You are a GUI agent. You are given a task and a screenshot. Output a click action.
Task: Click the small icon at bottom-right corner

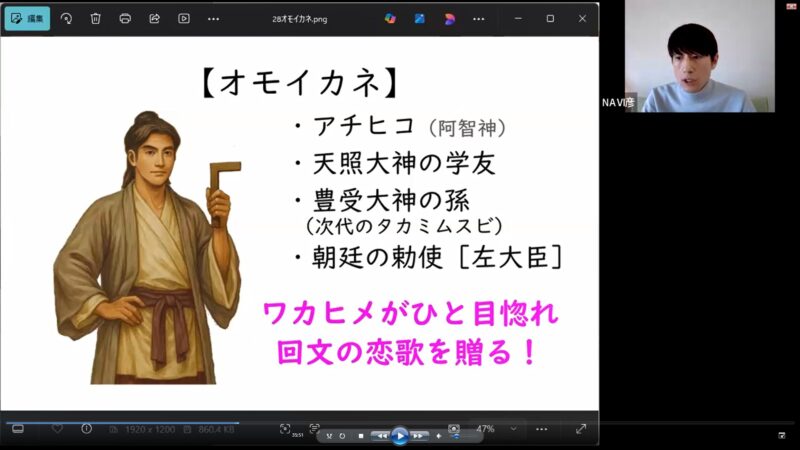pyautogui.click(x=782, y=435)
